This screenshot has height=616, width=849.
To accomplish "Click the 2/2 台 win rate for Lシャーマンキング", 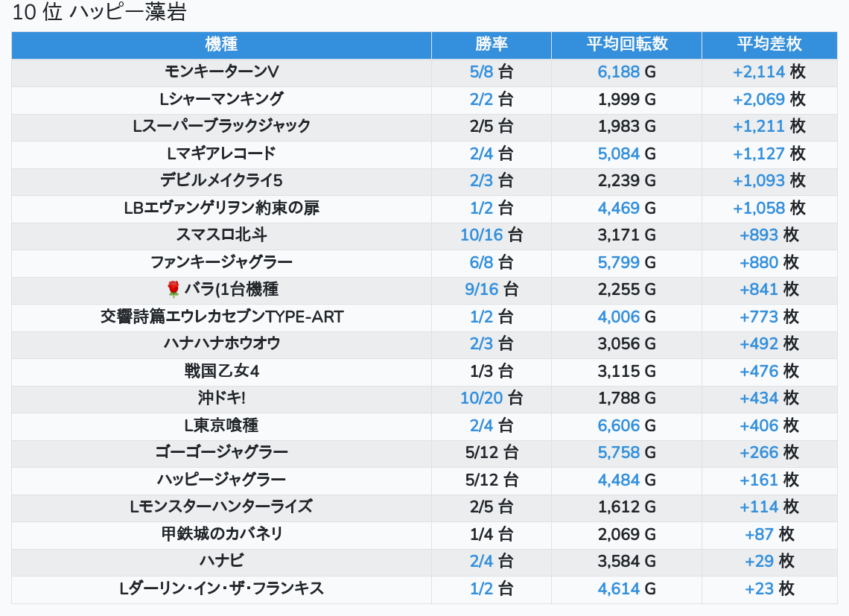I will point(492,99).
